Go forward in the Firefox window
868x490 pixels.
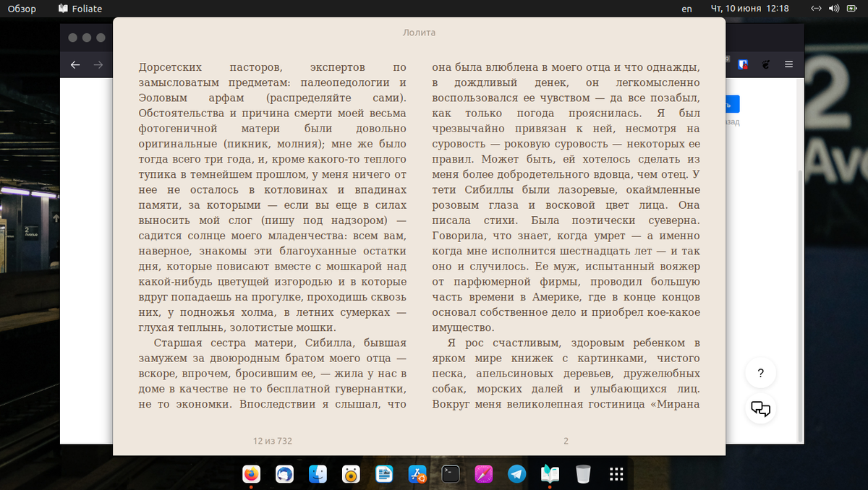[98, 65]
